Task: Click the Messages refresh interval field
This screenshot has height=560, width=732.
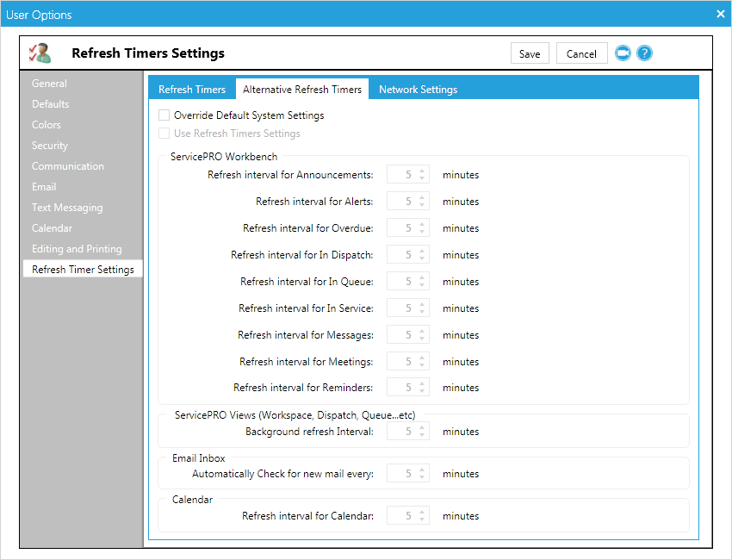Action: [x=407, y=335]
